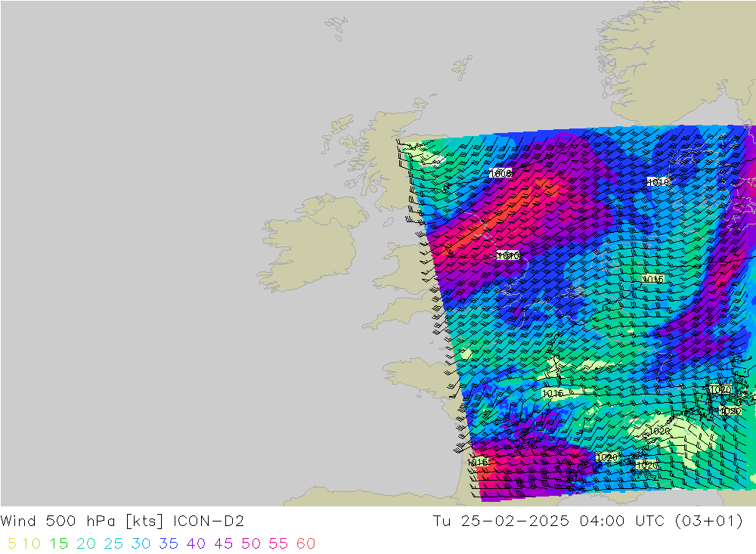Click the magenta '50' legend value
Image resolution: width=756 pixels, height=554 pixels.
pyautogui.click(x=251, y=543)
